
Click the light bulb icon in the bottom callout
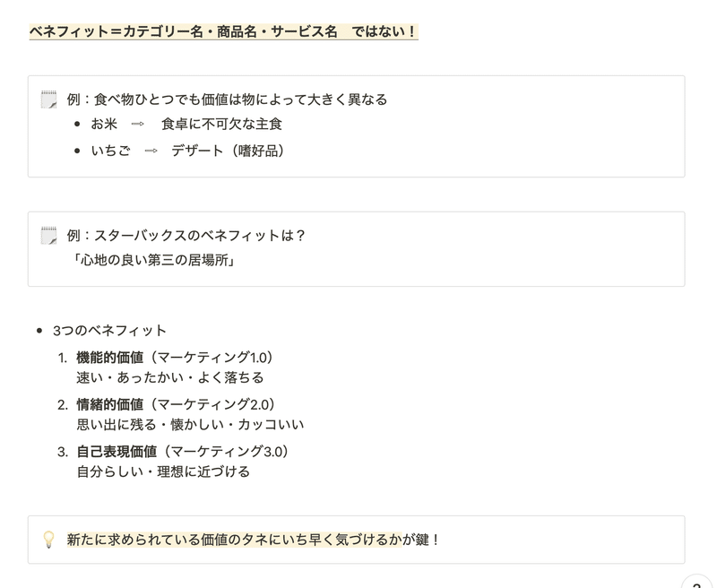click(49, 540)
